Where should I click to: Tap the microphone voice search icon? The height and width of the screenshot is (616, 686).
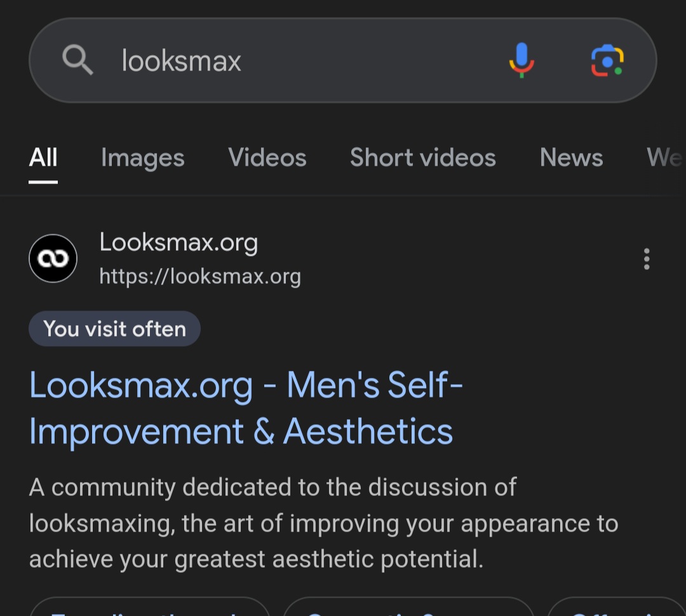click(x=521, y=60)
